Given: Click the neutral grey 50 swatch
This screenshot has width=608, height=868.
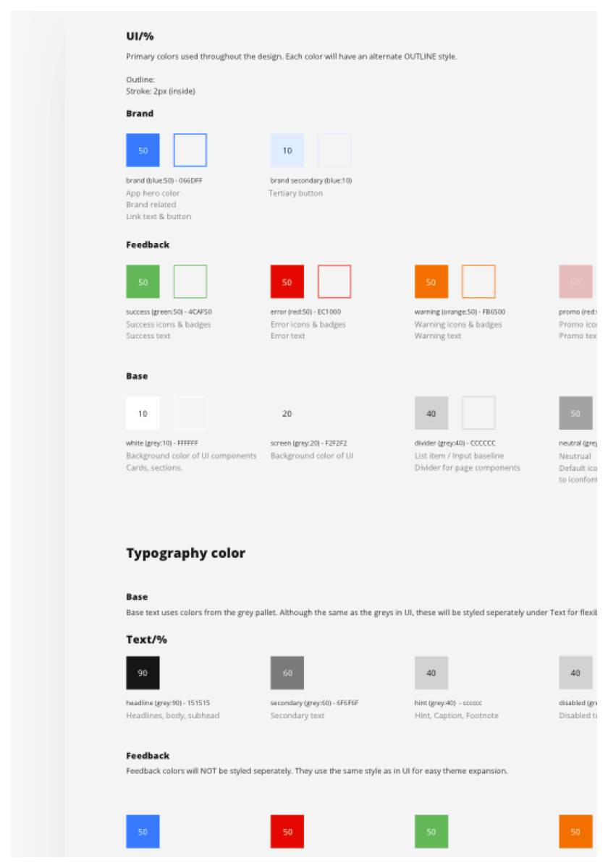Looking at the screenshot, I should tap(576, 413).
